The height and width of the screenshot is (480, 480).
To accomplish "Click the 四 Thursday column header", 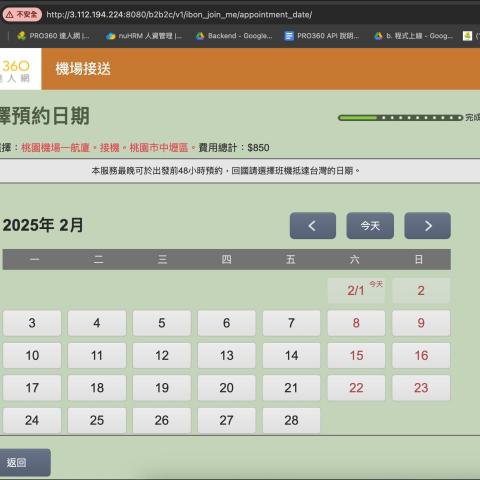I will point(227,259).
